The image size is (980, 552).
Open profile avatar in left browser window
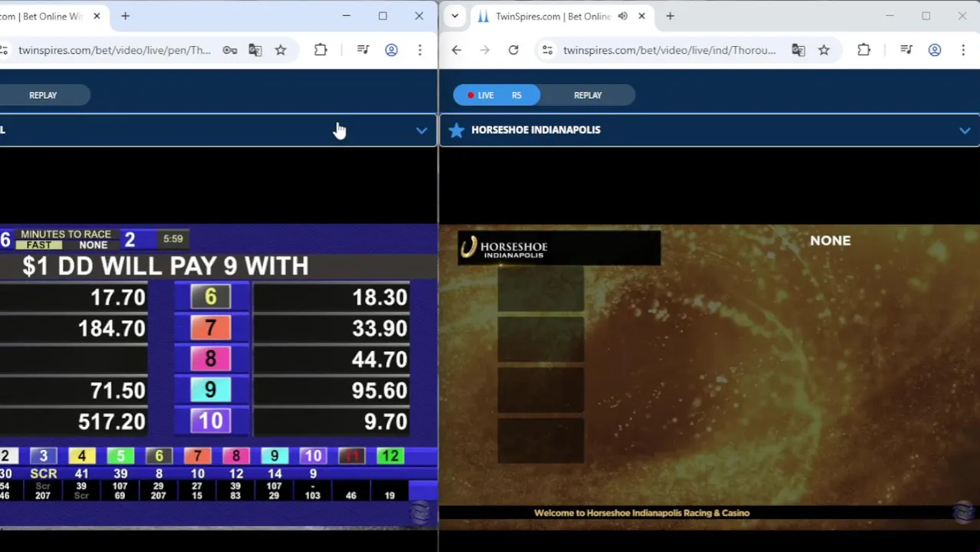coord(391,50)
